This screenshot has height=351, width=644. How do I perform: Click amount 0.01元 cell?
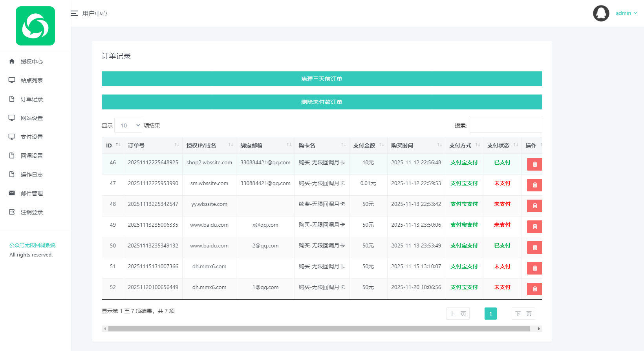pos(368,183)
